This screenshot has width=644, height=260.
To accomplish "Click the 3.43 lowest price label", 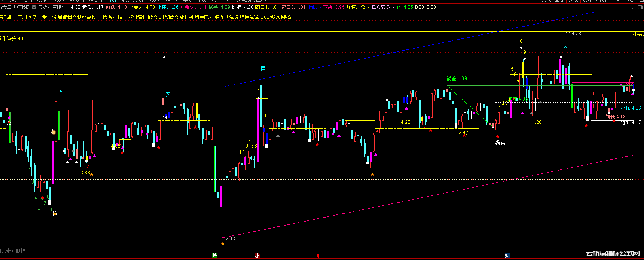I will pos(230,238).
